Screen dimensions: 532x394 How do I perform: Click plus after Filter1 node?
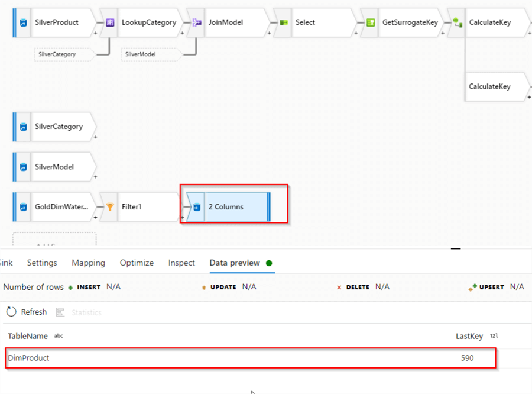pos(182,217)
